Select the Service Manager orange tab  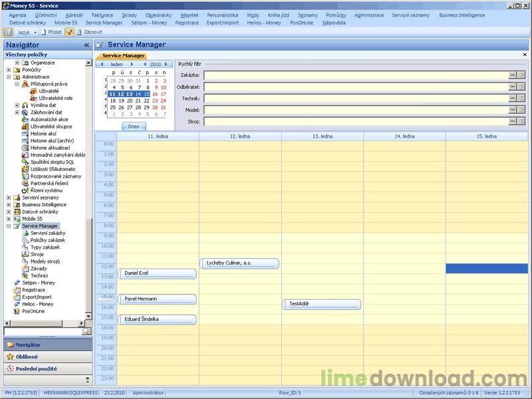pos(123,56)
